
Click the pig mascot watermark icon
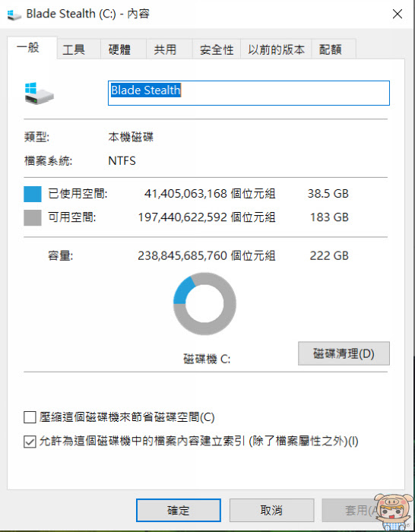click(x=394, y=512)
